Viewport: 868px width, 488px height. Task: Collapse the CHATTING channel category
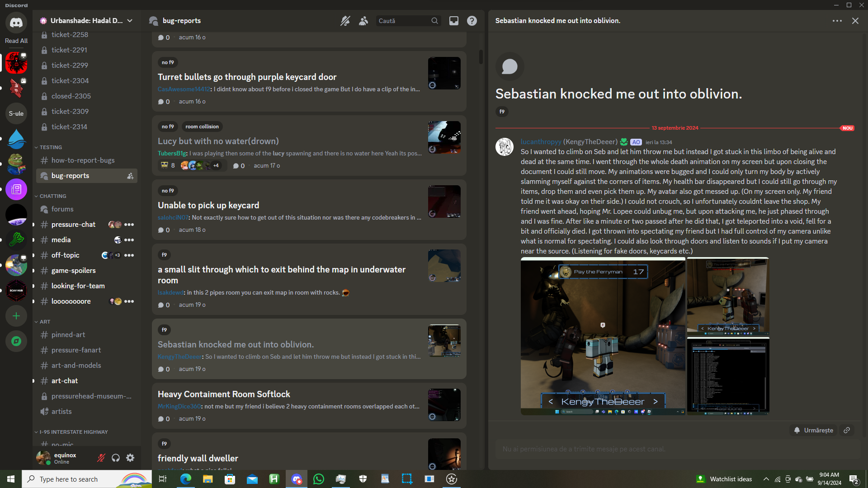click(52, 196)
